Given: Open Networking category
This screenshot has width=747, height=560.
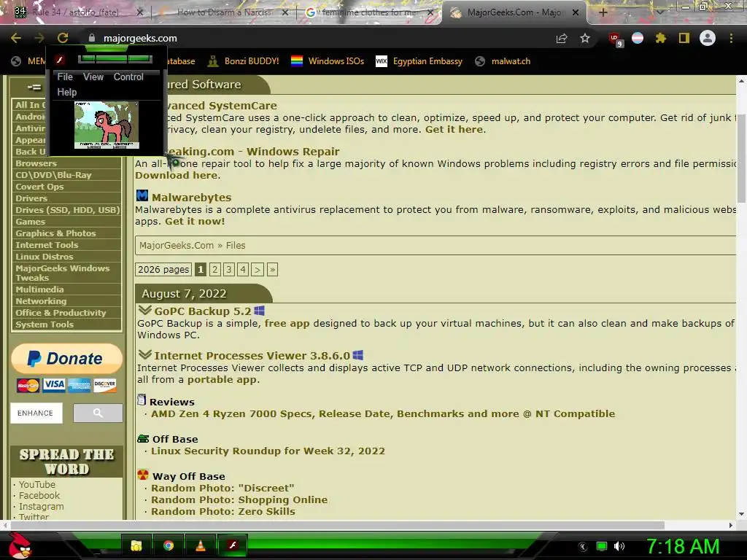Looking at the screenshot, I should tap(66, 301).
